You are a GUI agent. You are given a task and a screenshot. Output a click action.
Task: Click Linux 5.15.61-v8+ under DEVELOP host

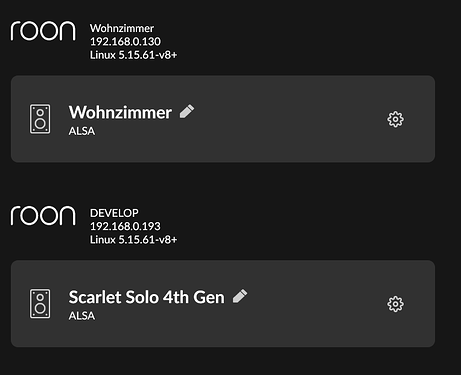click(x=133, y=240)
